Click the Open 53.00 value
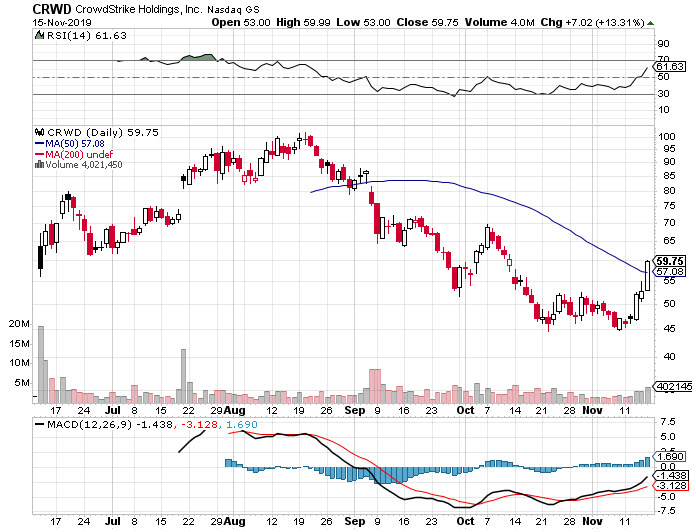Viewport: 696px width, 532px height. pos(241,22)
